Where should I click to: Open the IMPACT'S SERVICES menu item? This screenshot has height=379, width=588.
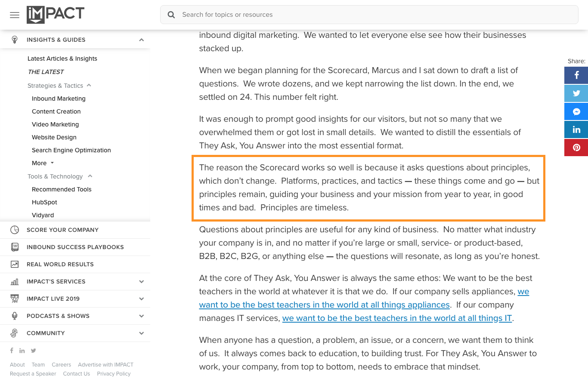tap(56, 281)
